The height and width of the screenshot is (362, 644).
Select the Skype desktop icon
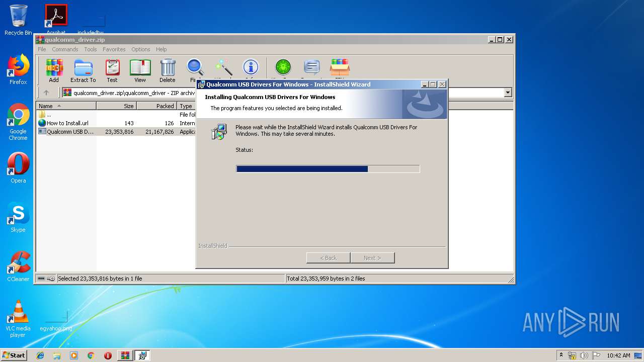(18, 217)
